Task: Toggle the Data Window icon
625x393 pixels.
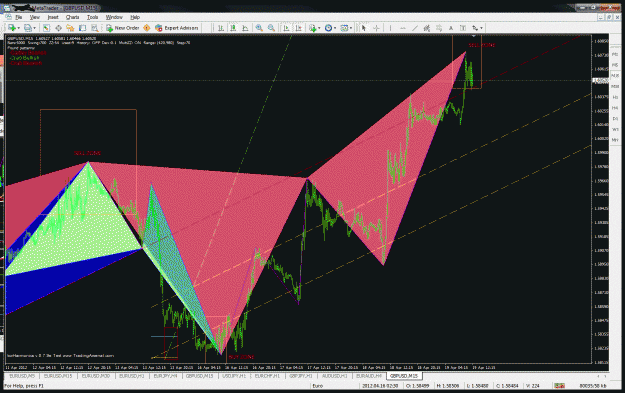Action: (x=58, y=28)
